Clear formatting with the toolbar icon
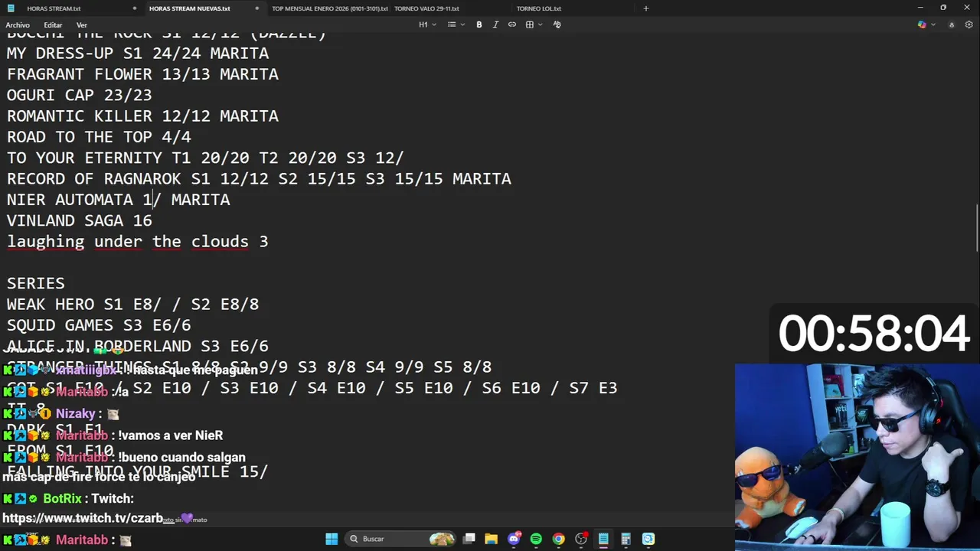 [x=557, y=24]
